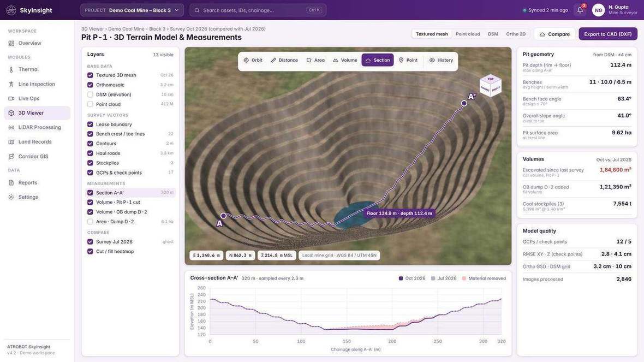Open the LiDAR Processing module
Screen dimensions: 644x362
pyautogui.click(x=37, y=127)
